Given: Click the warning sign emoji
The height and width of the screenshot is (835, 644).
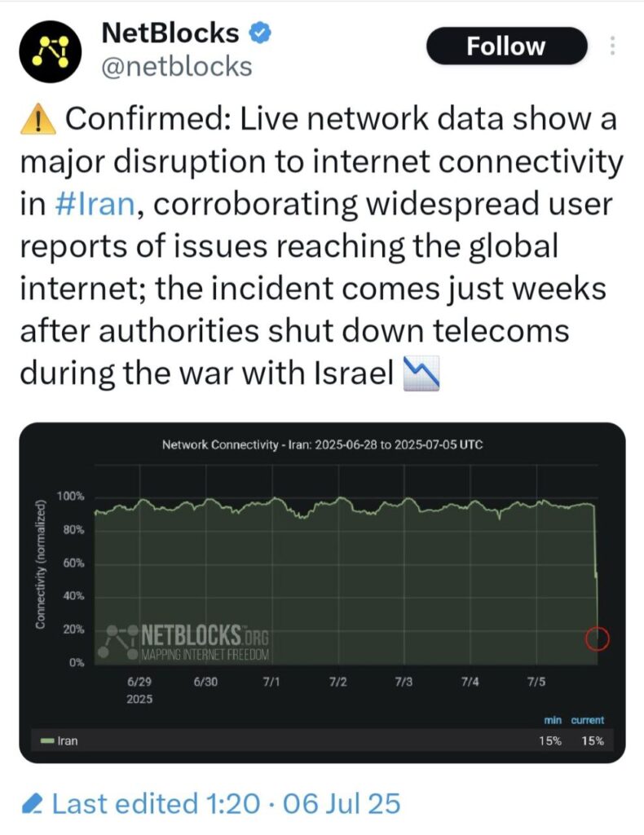Looking at the screenshot, I should click(37, 119).
